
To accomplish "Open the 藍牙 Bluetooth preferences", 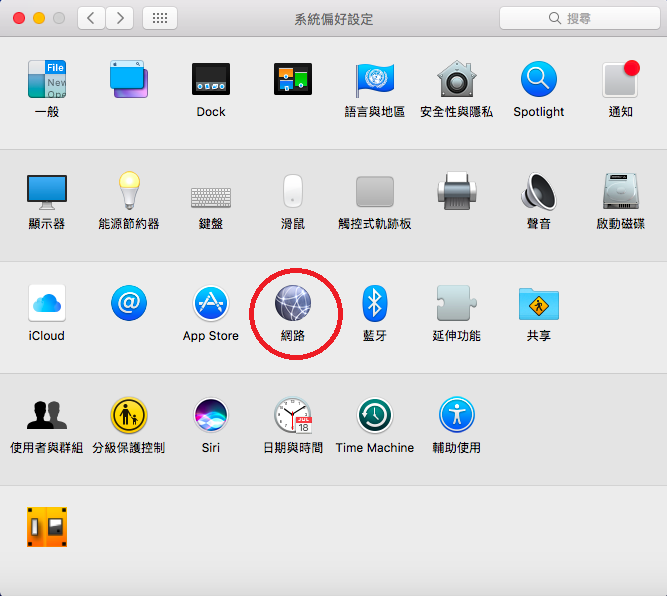I will coord(375,303).
